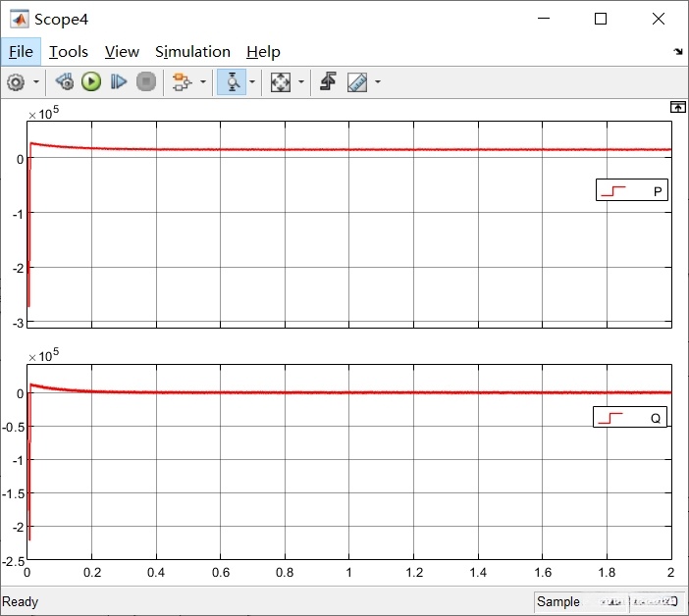Viewport: 689px width, 616px height.
Task: Stop the simulation with the Stop button
Action: click(146, 82)
